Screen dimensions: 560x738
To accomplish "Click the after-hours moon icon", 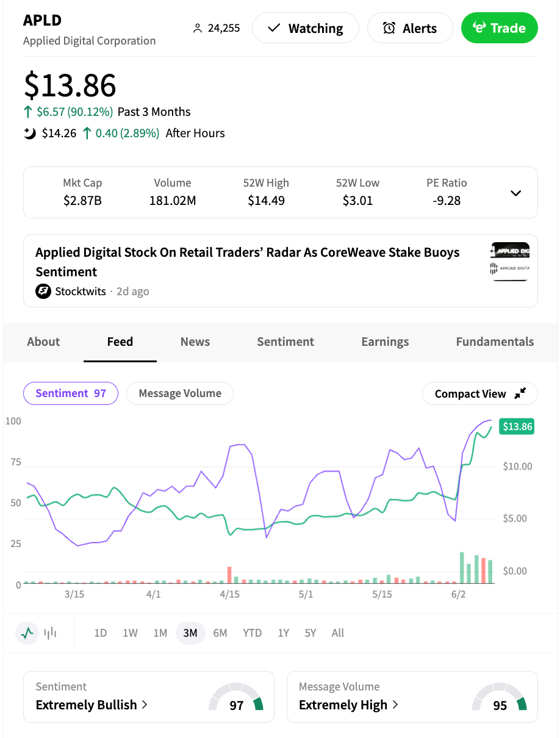I will pos(30,133).
